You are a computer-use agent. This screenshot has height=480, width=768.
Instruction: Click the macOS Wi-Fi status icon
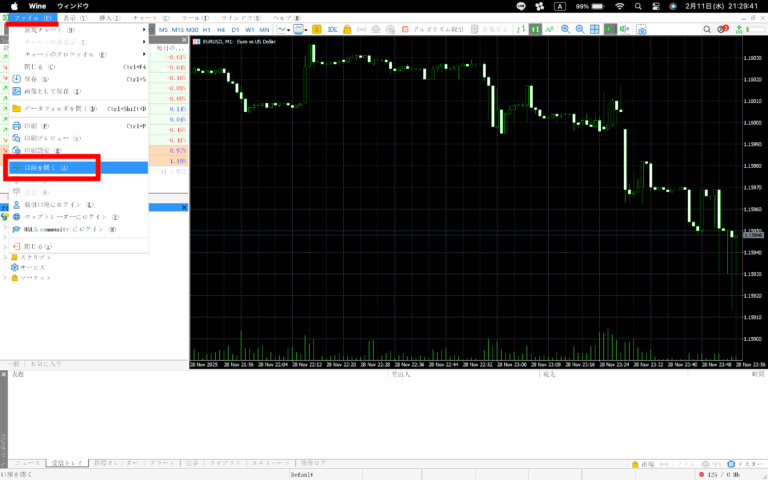(620, 6)
